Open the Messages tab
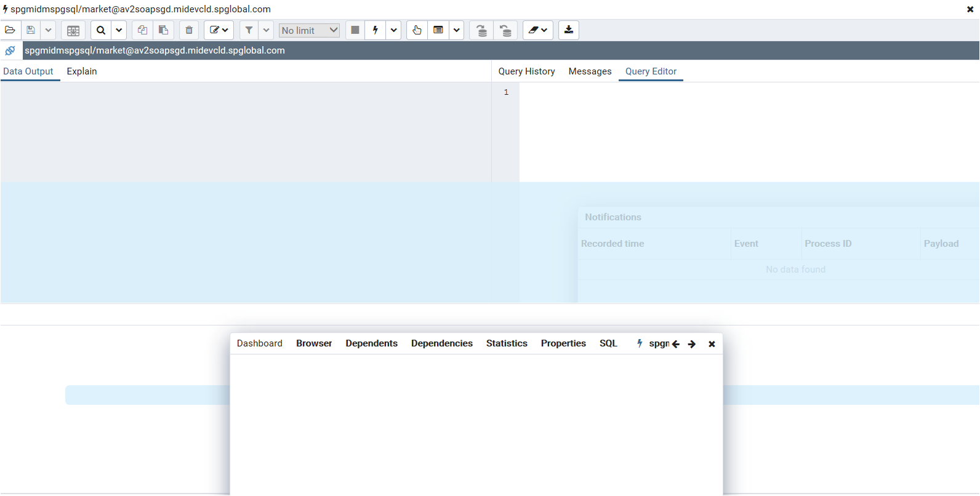 point(590,71)
